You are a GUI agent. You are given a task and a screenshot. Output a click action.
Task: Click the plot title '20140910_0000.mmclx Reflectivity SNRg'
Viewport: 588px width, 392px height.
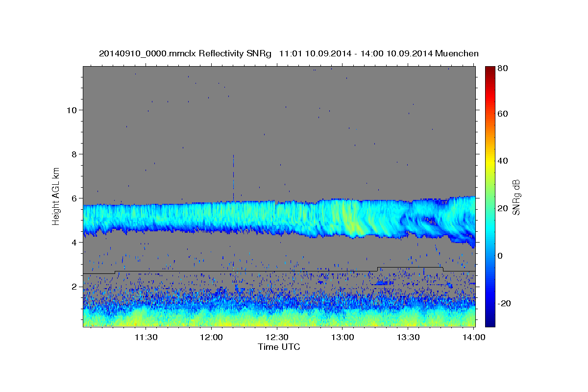coord(185,53)
